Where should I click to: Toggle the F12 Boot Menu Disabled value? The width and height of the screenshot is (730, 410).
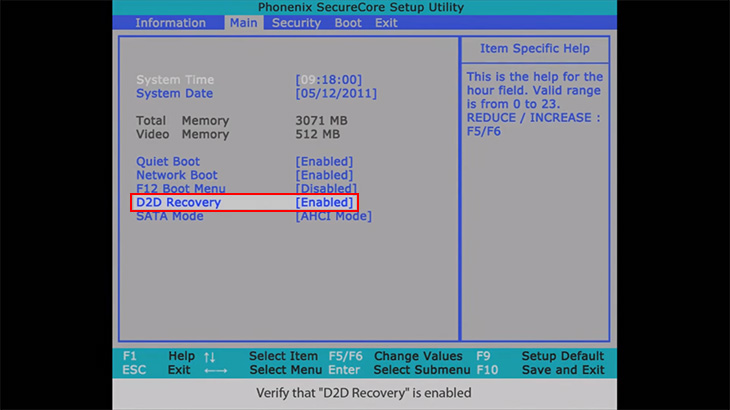[326, 188]
